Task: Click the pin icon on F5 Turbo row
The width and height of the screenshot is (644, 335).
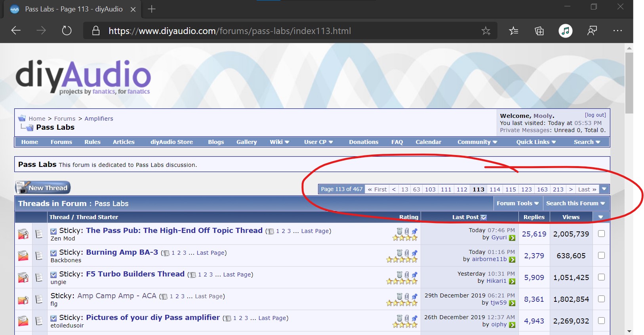Action: (x=414, y=274)
